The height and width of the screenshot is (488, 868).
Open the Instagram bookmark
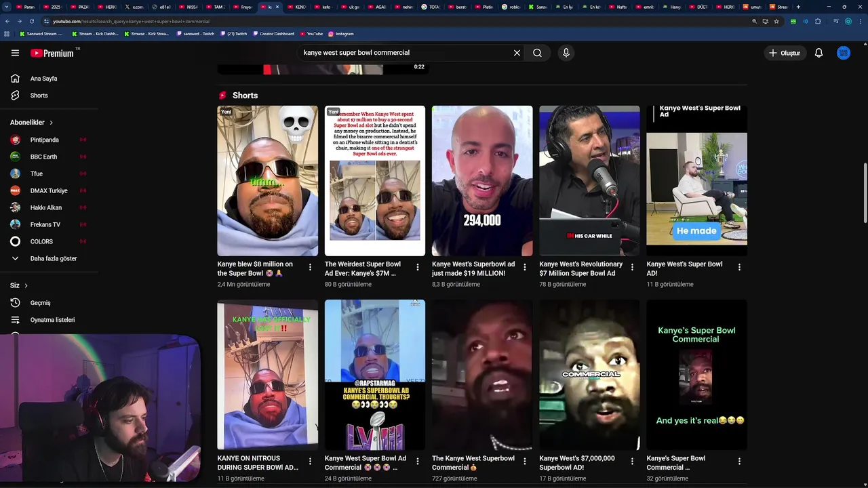341,33
